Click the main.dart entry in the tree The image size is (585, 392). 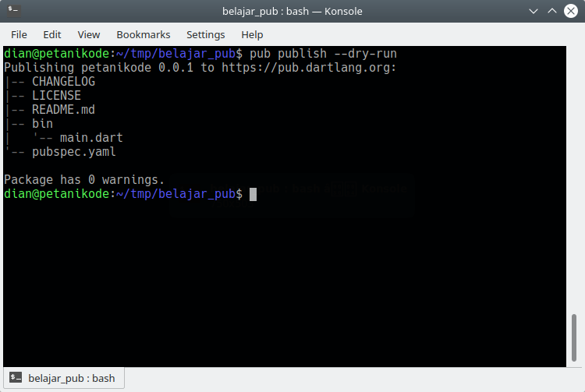point(91,138)
